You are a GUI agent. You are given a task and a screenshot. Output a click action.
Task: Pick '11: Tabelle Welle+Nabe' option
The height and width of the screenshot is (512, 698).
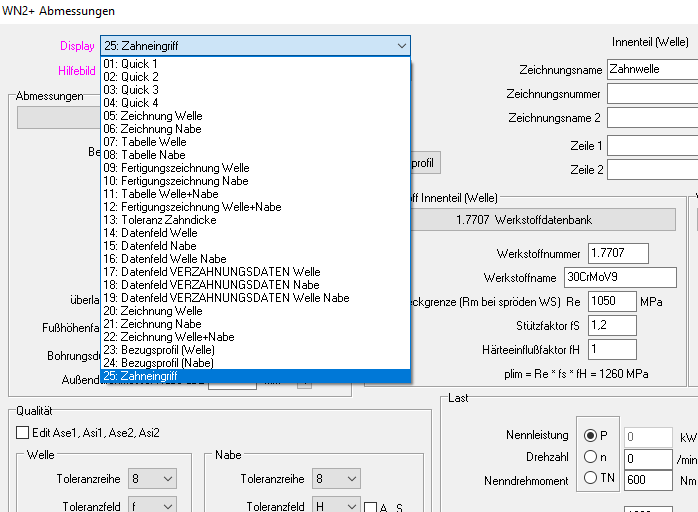(161, 194)
